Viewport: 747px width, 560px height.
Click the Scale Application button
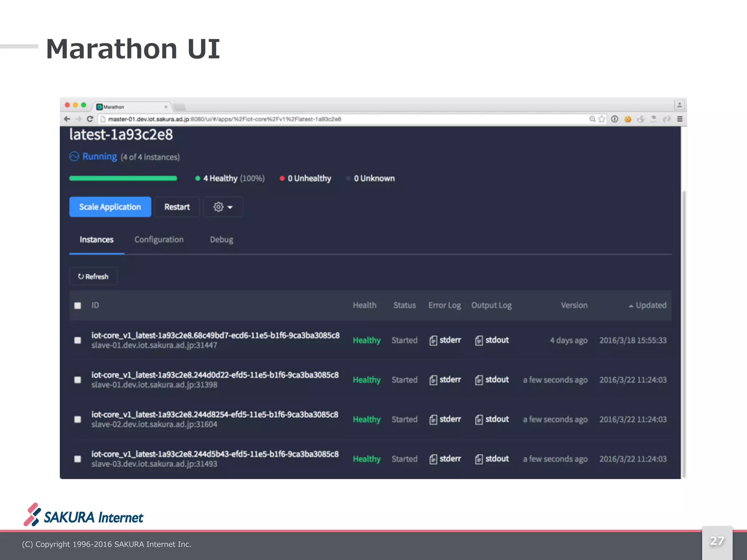(x=110, y=207)
